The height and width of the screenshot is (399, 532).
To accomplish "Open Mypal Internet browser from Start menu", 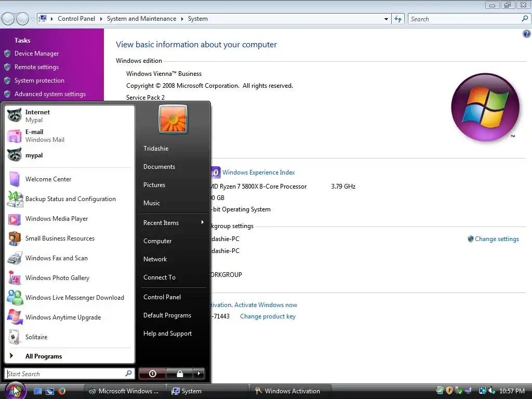I will pyautogui.click(x=70, y=116).
